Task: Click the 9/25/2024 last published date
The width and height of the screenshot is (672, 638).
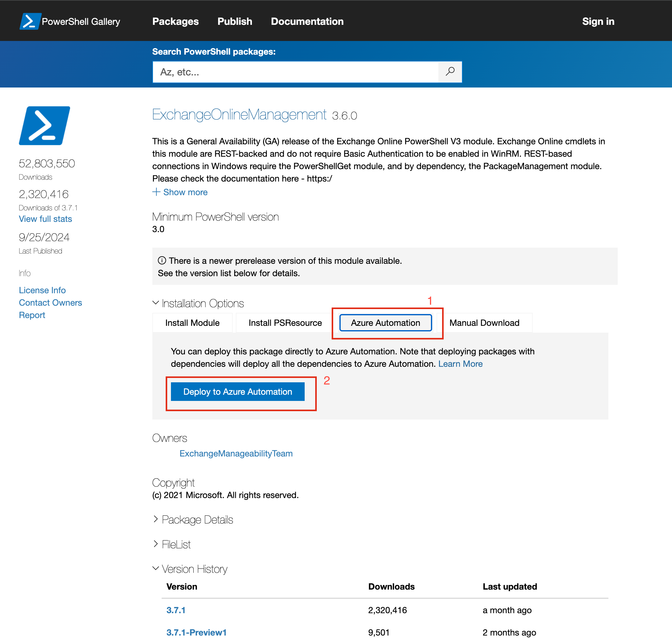Action: [x=44, y=237]
